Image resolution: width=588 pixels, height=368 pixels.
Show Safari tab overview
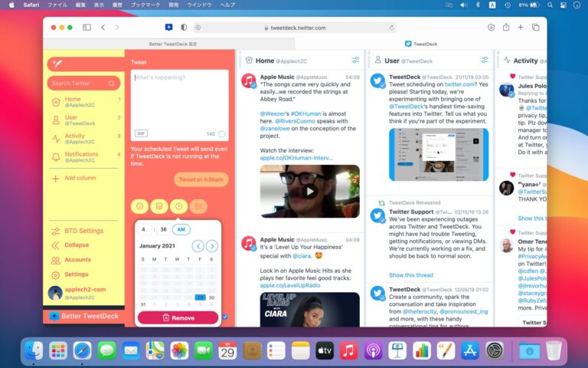tap(536, 28)
